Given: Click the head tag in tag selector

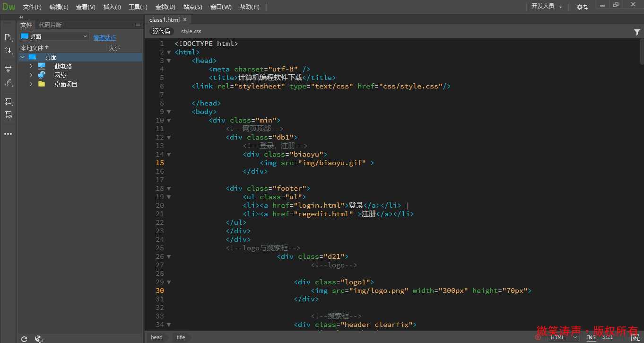Looking at the screenshot, I should tap(157, 337).
